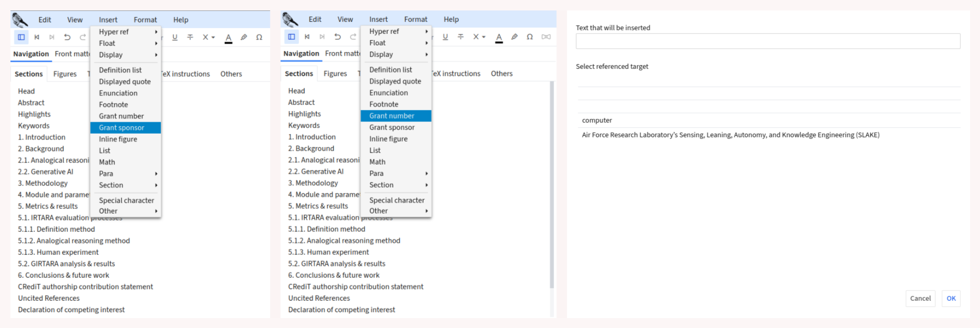Click the underline icon in left window toolbar
980x328 pixels.
(x=175, y=37)
